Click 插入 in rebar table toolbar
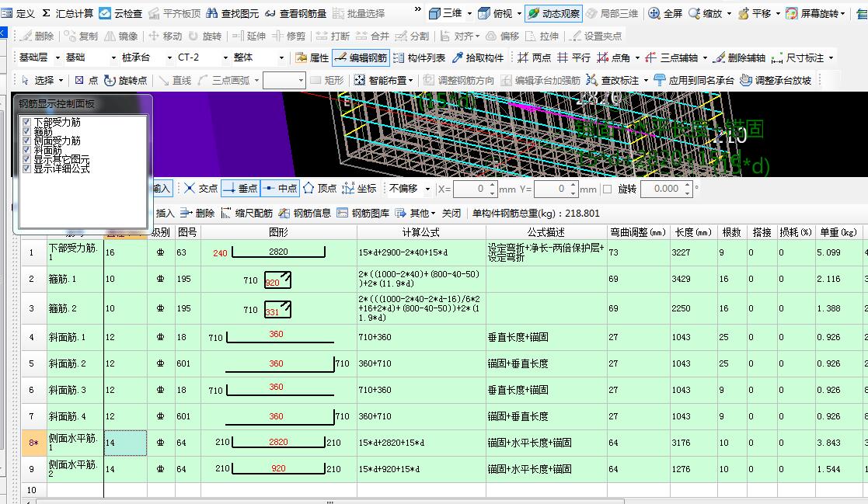Screen dimensions: 868x504 tap(165, 213)
